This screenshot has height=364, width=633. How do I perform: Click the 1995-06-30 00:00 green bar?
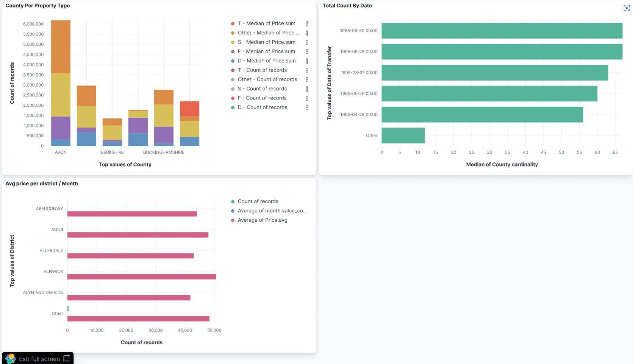(x=502, y=31)
